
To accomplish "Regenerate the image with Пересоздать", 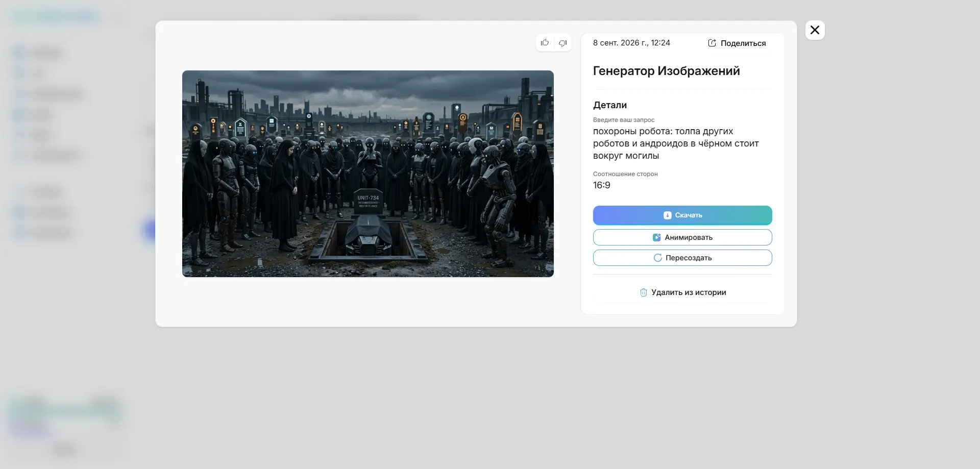I will [x=682, y=258].
